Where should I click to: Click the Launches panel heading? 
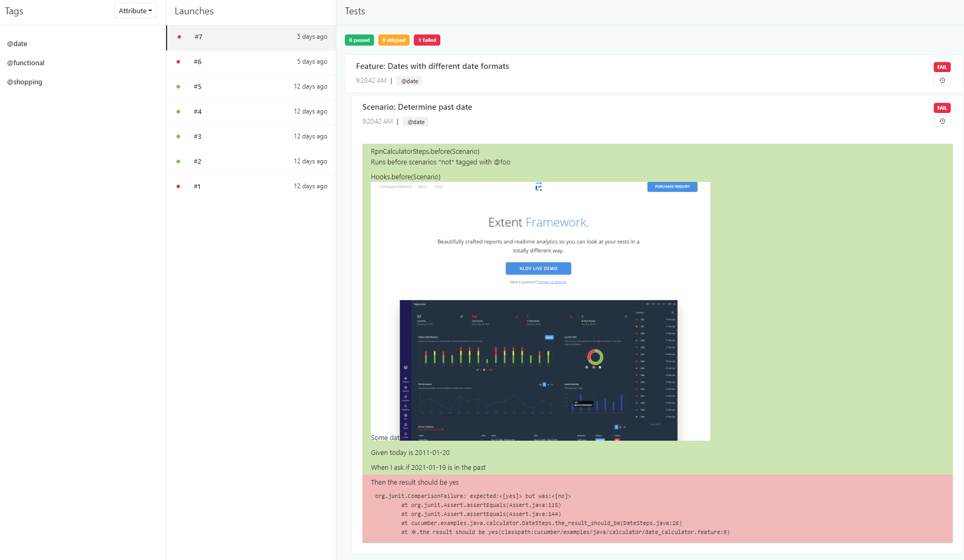pyautogui.click(x=194, y=11)
